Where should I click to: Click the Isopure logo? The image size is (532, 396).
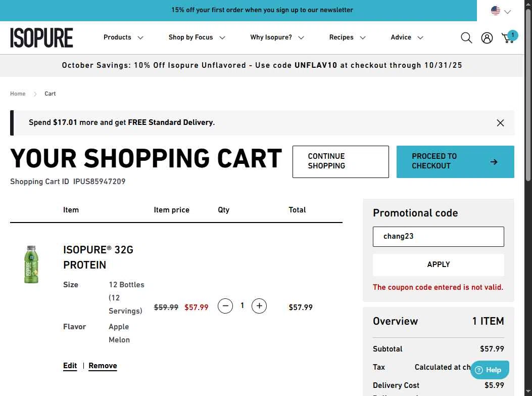coord(41,38)
